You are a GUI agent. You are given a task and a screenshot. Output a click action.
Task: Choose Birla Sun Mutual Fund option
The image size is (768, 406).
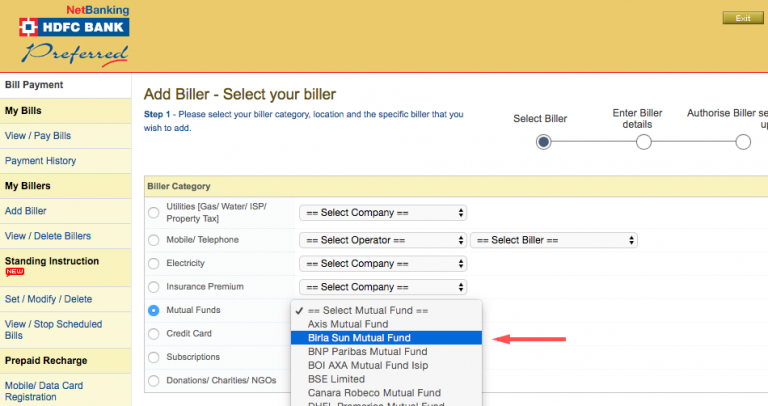[386, 338]
